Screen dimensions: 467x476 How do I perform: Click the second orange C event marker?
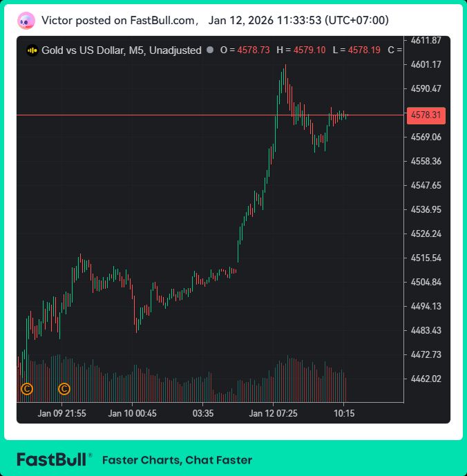[64, 389]
